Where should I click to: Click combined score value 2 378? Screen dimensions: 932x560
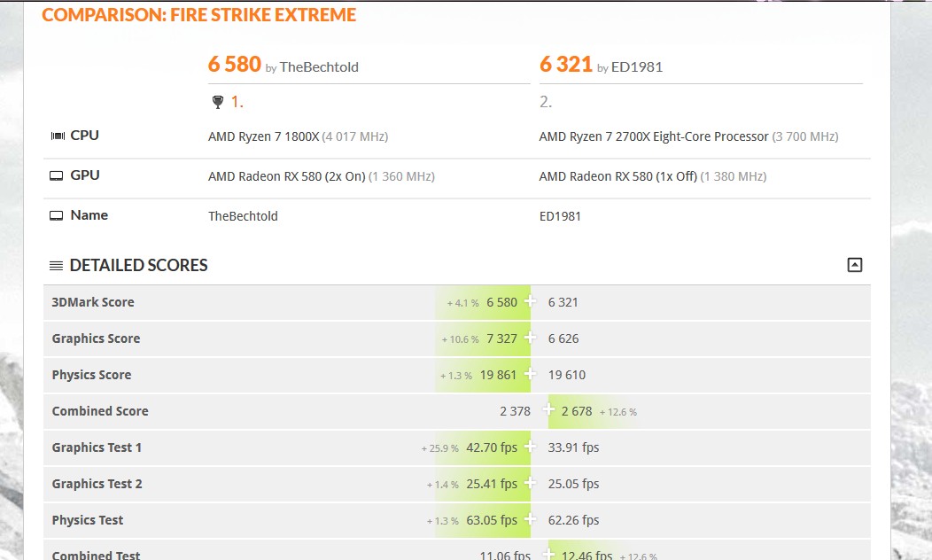pos(515,411)
